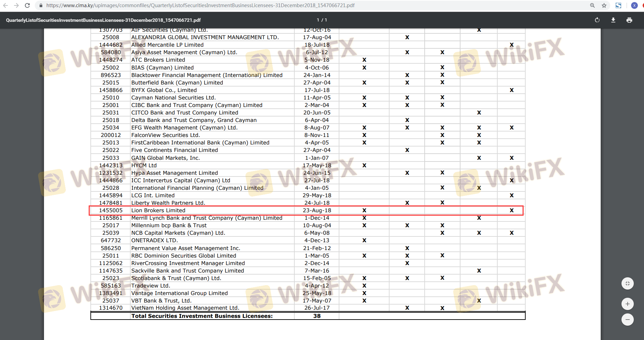Select 'CITCO Bank and Trust Company Limited'
This screenshot has width=644, height=340.
pyautogui.click(x=185, y=113)
